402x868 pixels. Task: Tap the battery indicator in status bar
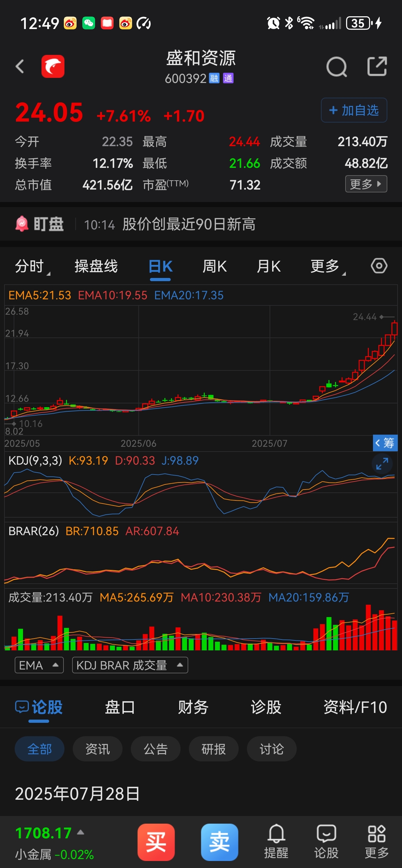point(360,23)
